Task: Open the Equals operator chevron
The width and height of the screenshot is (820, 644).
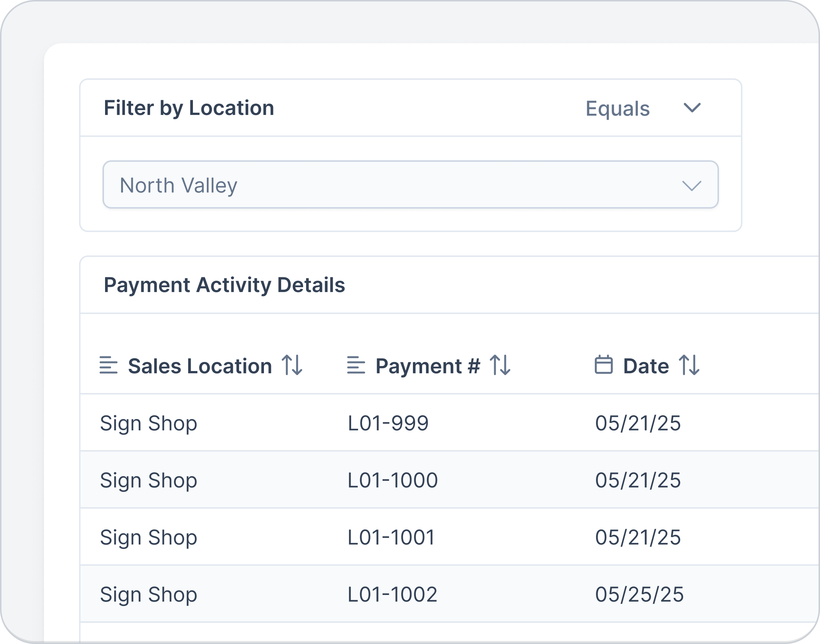Action: pyautogui.click(x=692, y=108)
